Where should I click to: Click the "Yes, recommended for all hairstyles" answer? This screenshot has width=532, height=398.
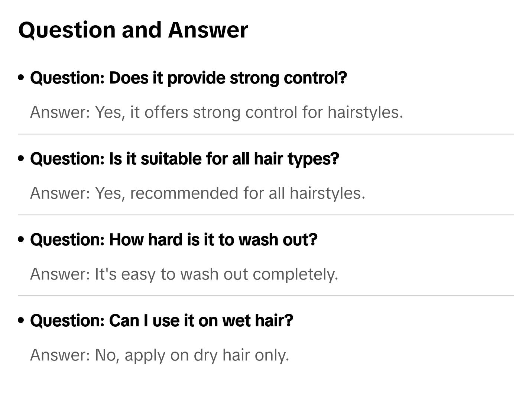tap(198, 193)
